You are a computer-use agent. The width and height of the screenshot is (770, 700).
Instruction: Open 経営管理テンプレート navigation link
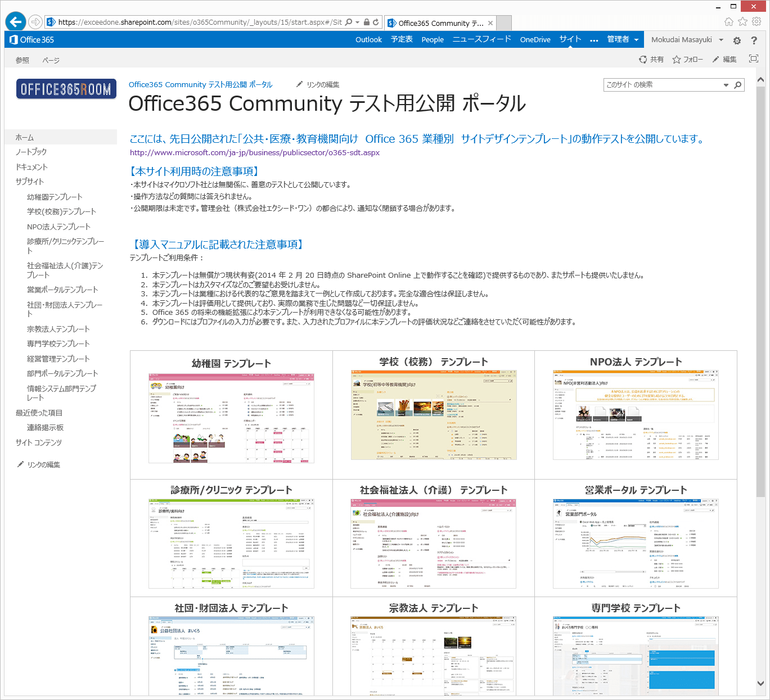tap(58, 359)
